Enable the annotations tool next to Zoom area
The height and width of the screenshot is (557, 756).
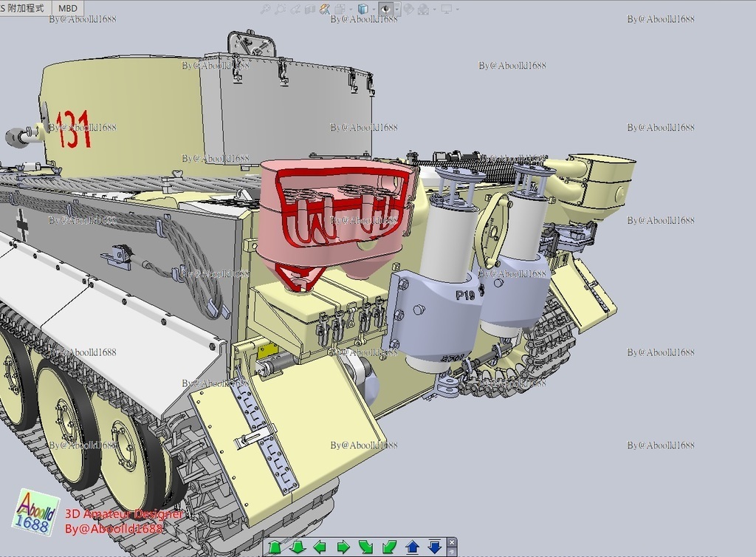pos(323,9)
